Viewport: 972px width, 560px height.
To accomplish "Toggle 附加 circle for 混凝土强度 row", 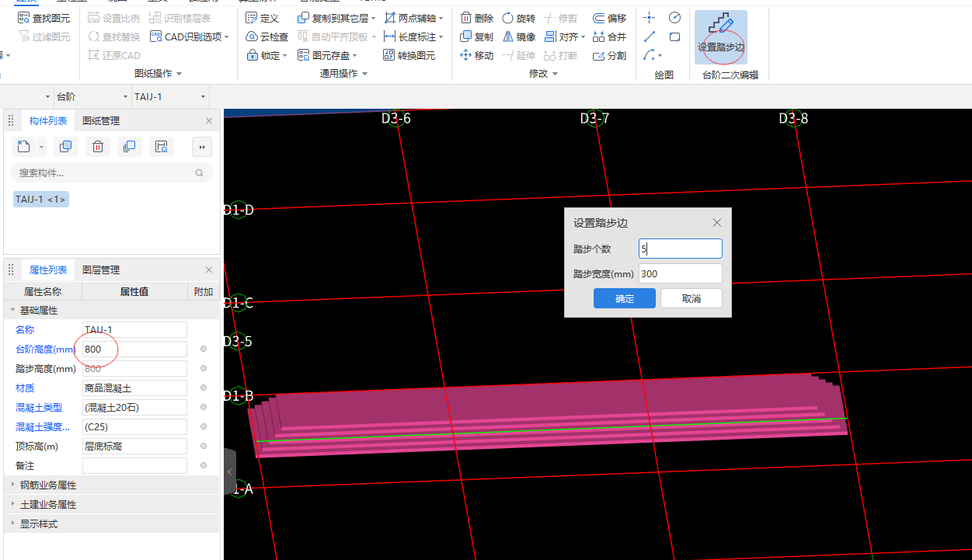I will [x=204, y=427].
